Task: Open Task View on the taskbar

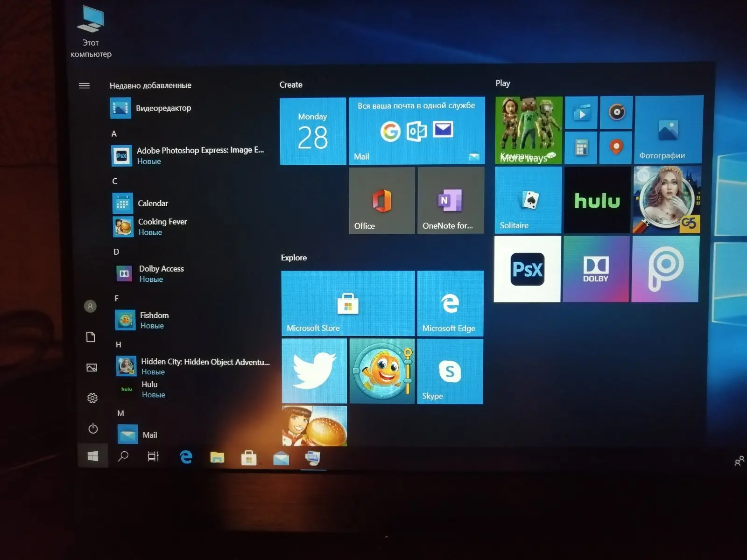Action: point(153,456)
